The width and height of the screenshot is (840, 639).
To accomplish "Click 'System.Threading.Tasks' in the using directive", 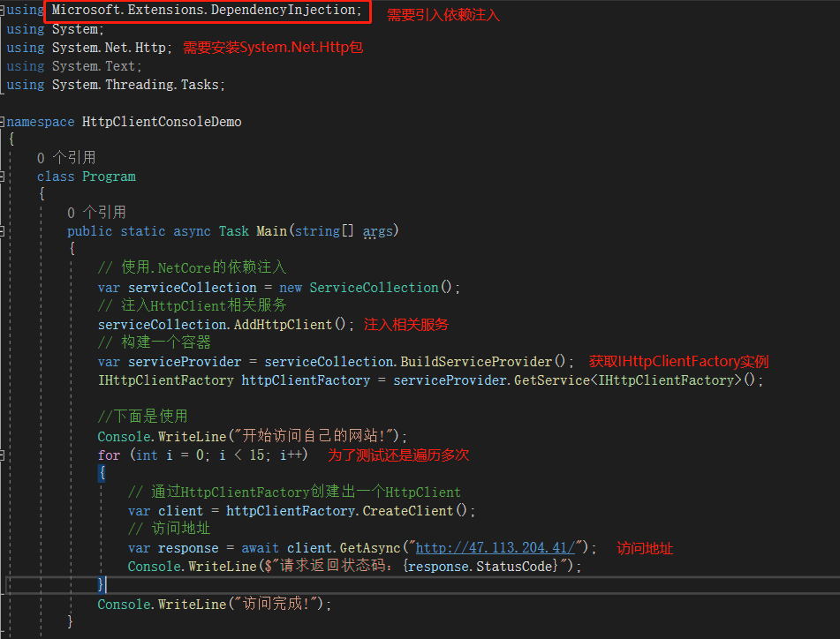I will (x=135, y=85).
